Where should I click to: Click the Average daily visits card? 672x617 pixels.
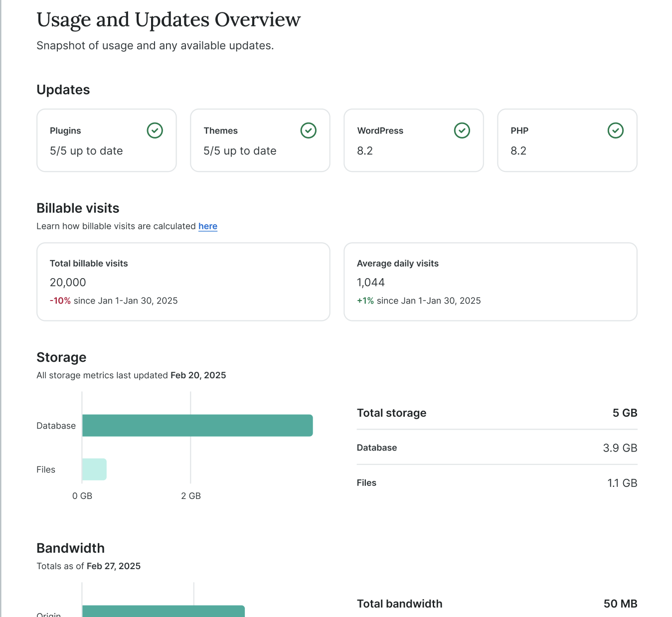[490, 282]
